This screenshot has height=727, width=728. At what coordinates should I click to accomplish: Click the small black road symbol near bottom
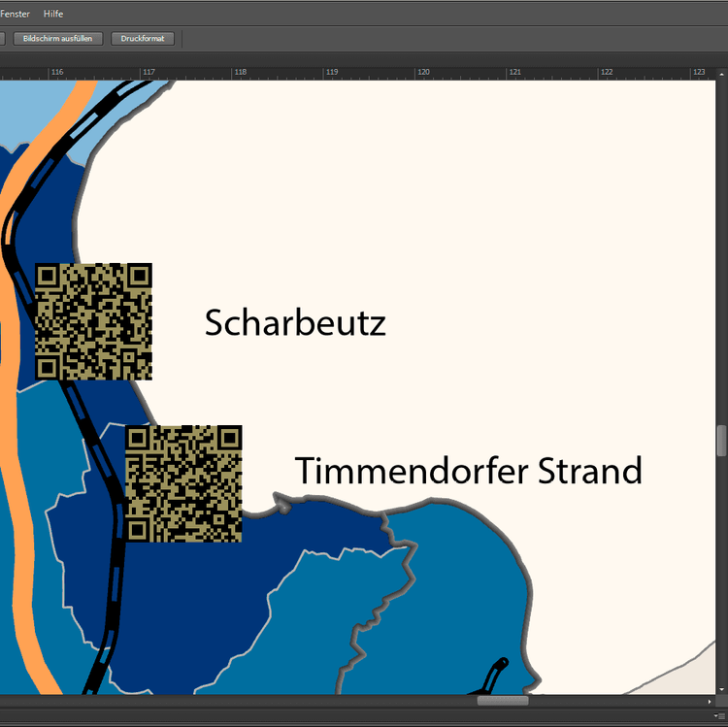tap(493, 676)
